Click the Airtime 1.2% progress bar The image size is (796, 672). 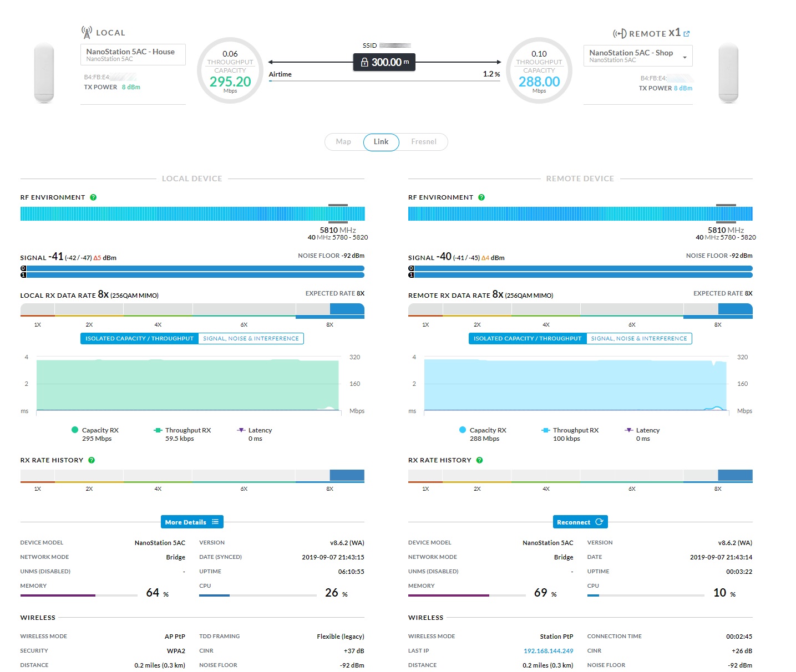click(x=384, y=81)
